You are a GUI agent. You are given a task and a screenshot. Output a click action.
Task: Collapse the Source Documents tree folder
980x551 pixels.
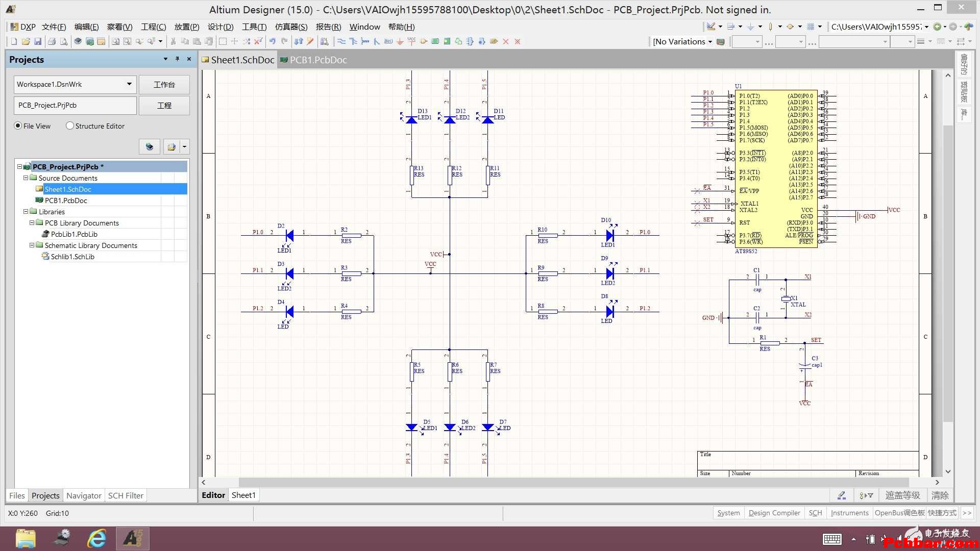pos(26,178)
